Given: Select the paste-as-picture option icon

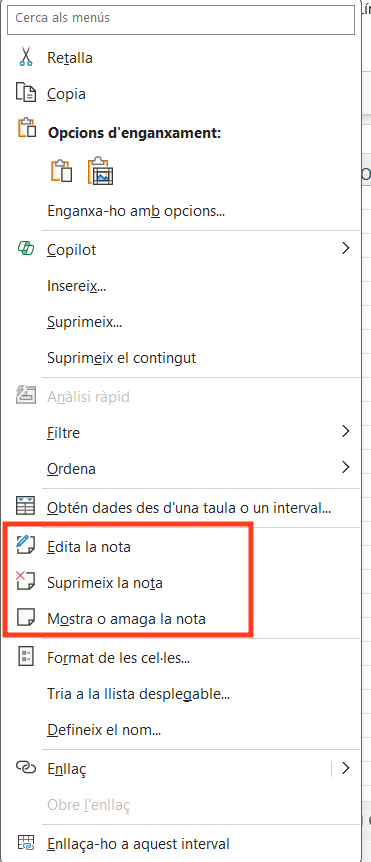Looking at the screenshot, I should click(x=101, y=171).
